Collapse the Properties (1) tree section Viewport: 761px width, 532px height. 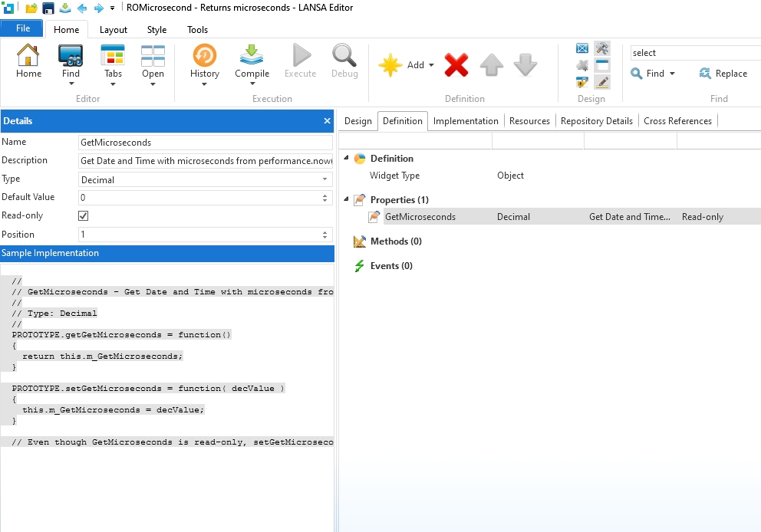[x=345, y=199]
